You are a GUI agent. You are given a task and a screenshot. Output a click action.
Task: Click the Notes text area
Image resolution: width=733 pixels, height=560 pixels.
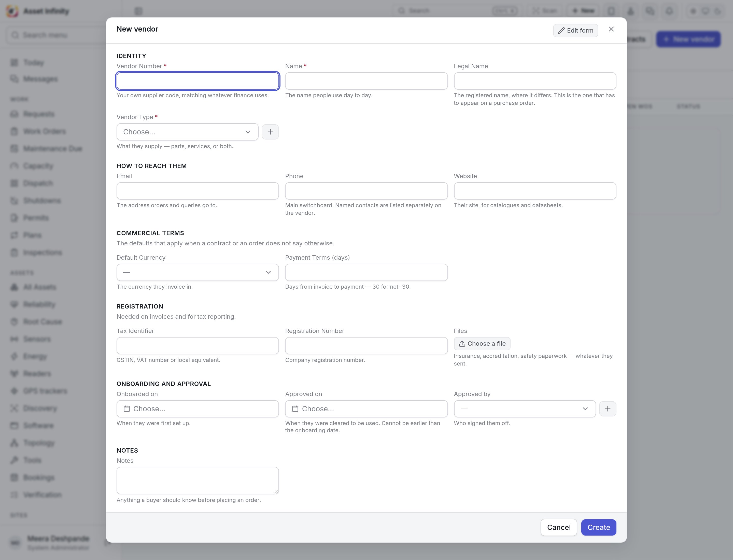coord(198,480)
